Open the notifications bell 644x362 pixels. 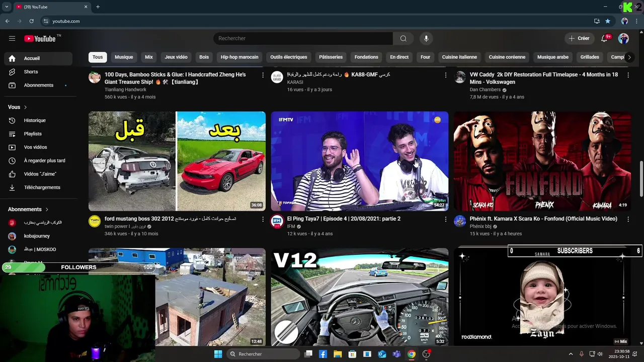point(605,39)
